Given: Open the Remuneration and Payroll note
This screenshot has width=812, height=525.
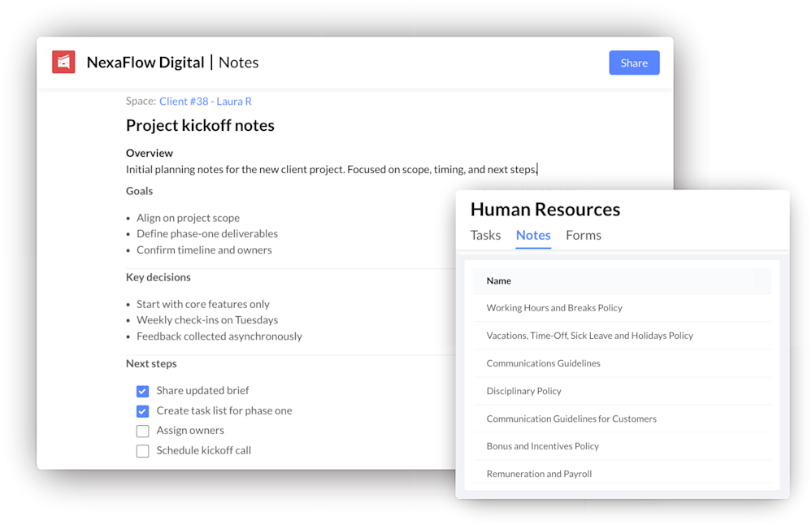Looking at the screenshot, I should [x=537, y=474].
